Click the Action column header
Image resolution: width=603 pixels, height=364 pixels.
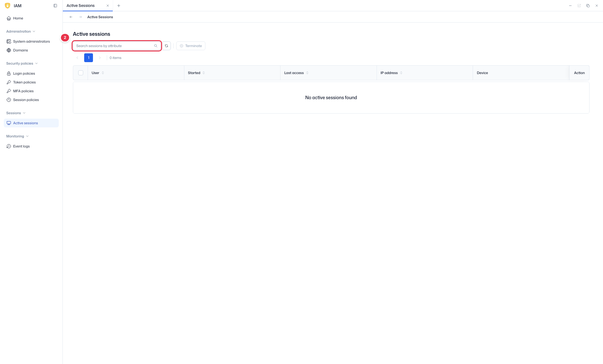579,73
